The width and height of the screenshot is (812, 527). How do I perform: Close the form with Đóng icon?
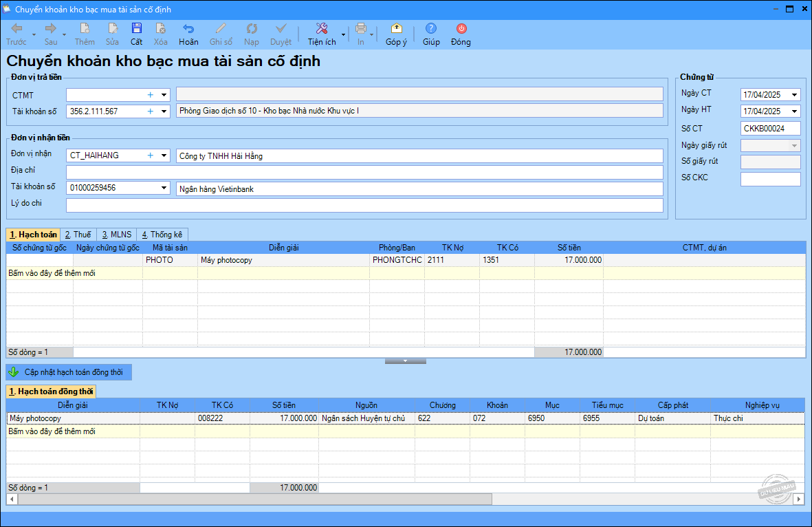[461, 34]
